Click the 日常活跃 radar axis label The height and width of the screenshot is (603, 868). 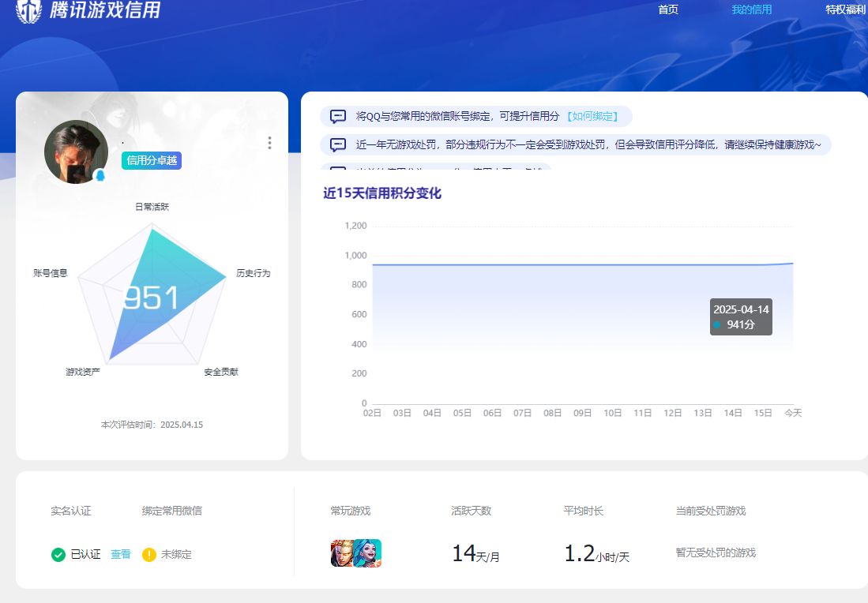pyautogui.click(x=152, y=207)
